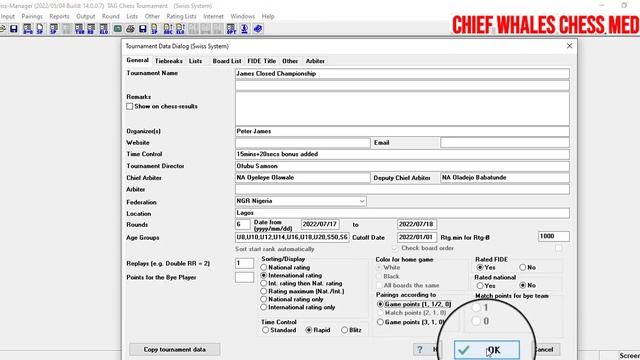Click the printer icon in the toolbar
This screenshot has width=640, height=360.
130,29
